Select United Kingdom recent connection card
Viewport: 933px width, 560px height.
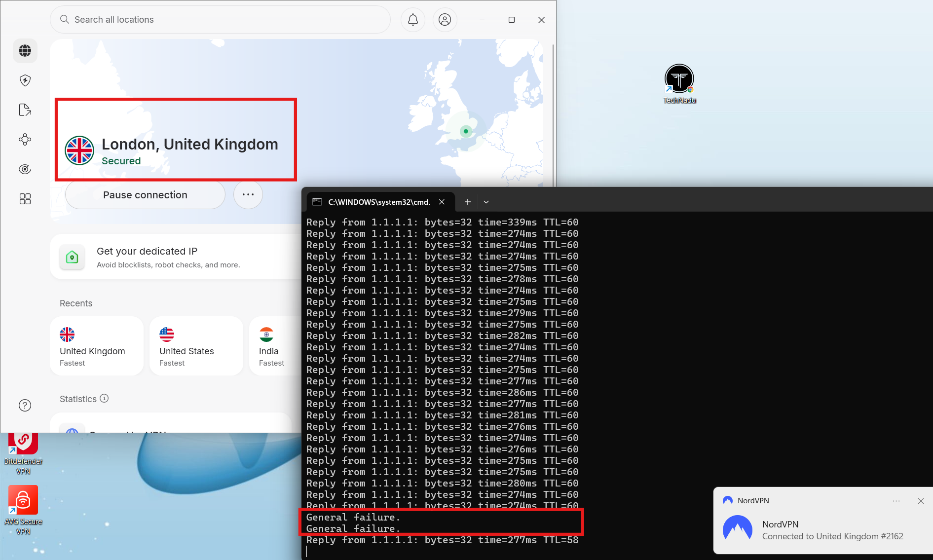point(97,346)
